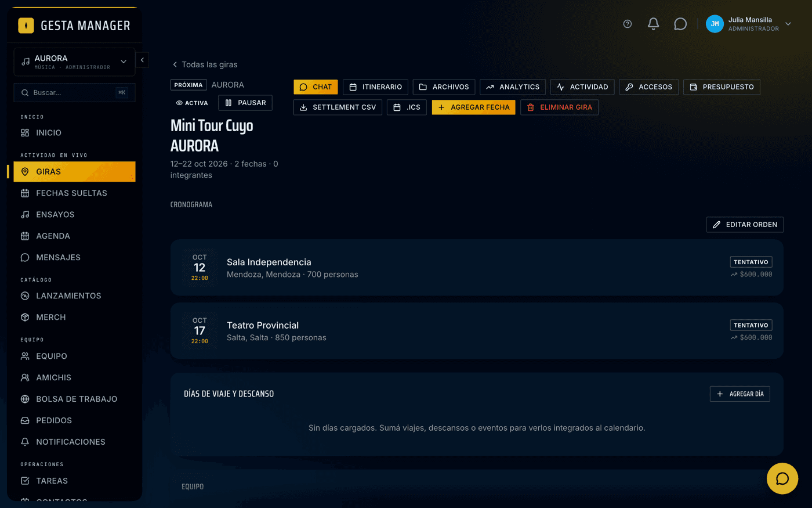This screenshot has width=812, height=508.
Task: Open the Itinerario tab
Action: pos(375,87)
